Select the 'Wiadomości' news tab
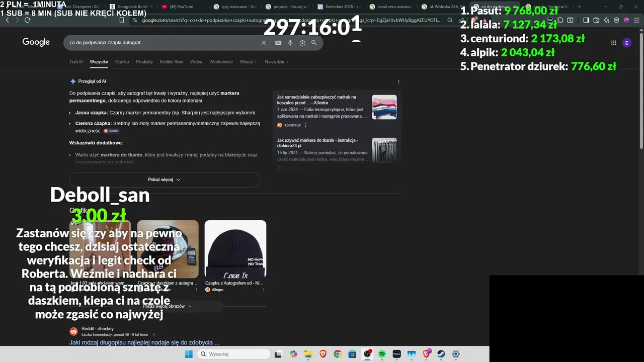 pyautogui.click(x=221, y=62)
